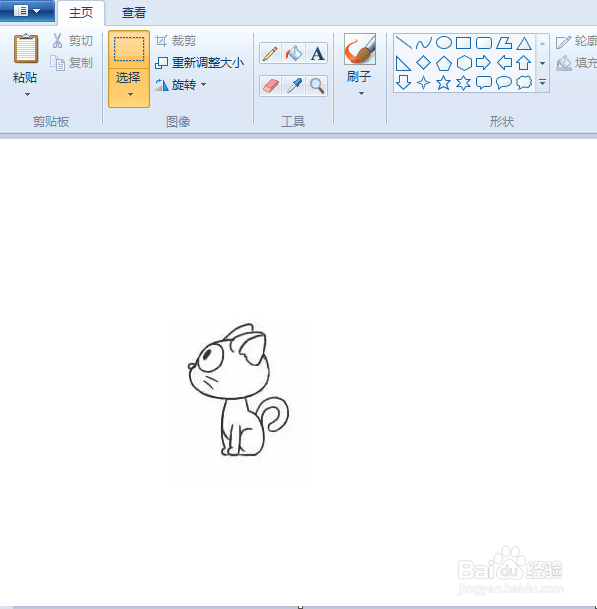Select the Eraser tool
The height and width of the screenshot is (609, 597).
270,86
